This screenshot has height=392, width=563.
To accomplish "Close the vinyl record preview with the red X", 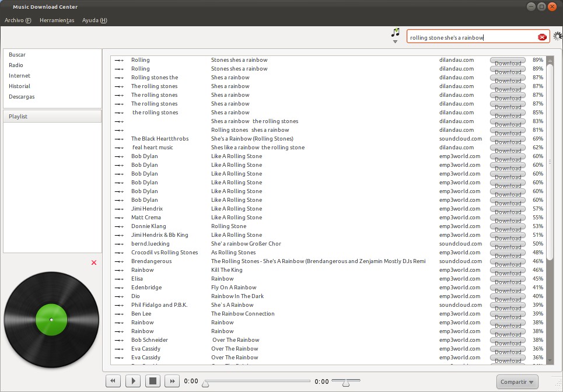I will [x=94, y=262].
